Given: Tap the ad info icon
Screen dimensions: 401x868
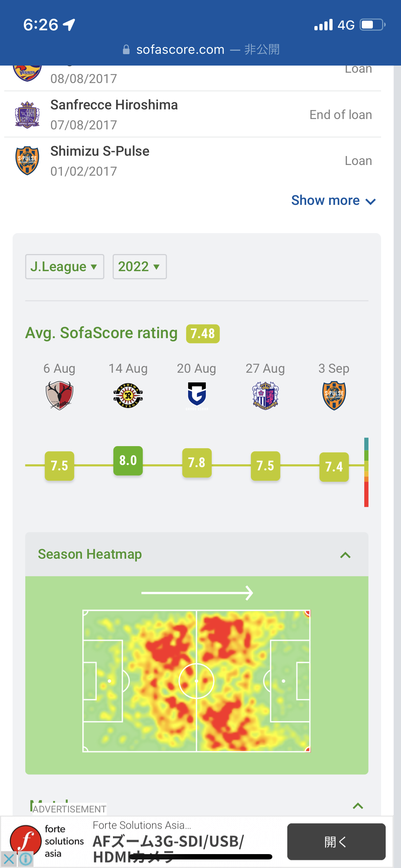Looking at the screenshot, I should tap(26, 859).
